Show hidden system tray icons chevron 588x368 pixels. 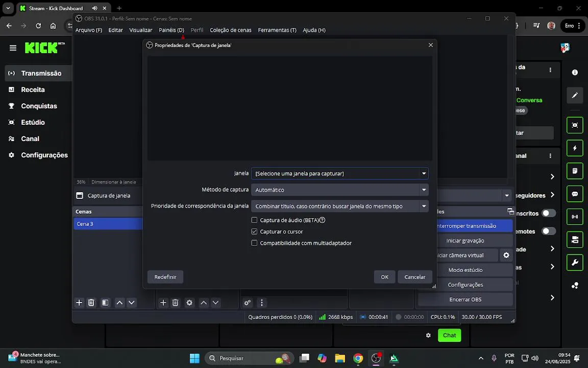point(481,358)
